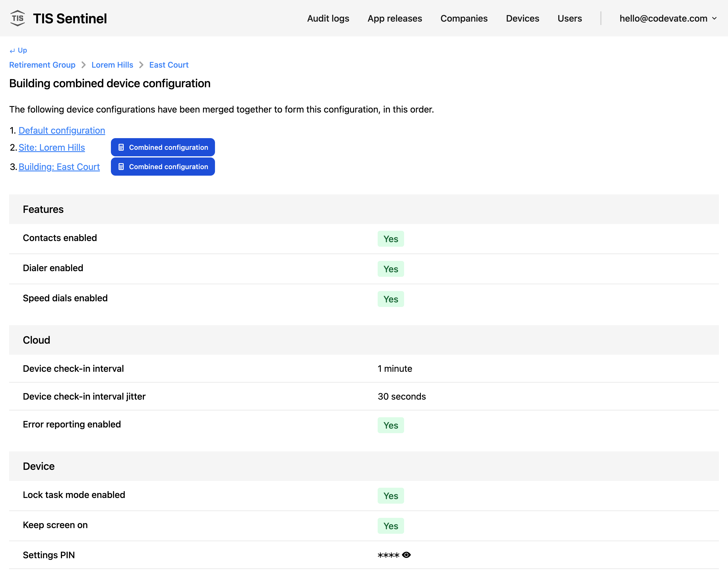Open Lorem Hills breadcrumb

point(112,65)
